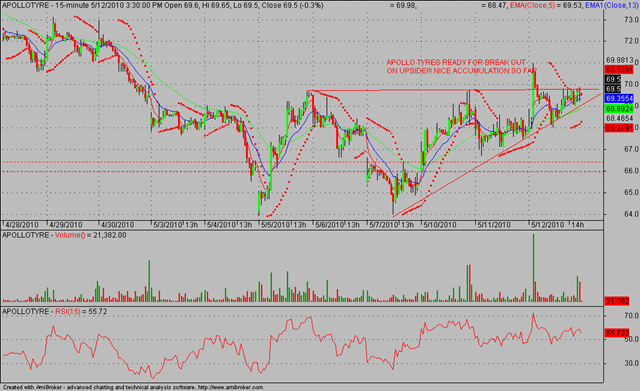Image resolution: width=640 pixels, height=391 pixels.
Task: Click the red 55.722 RSI value tag
Action: (x=617, y=333)
